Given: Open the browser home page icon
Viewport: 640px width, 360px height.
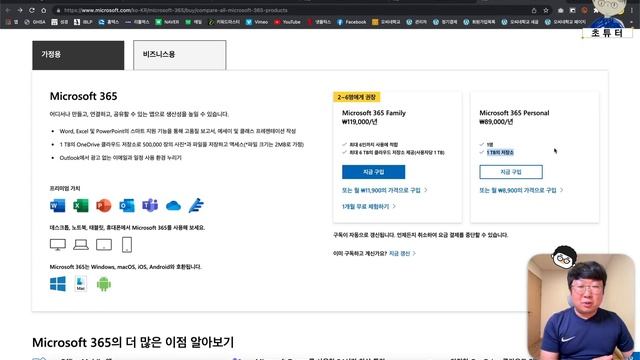Looking at the screenshot, I should point(44,10).
